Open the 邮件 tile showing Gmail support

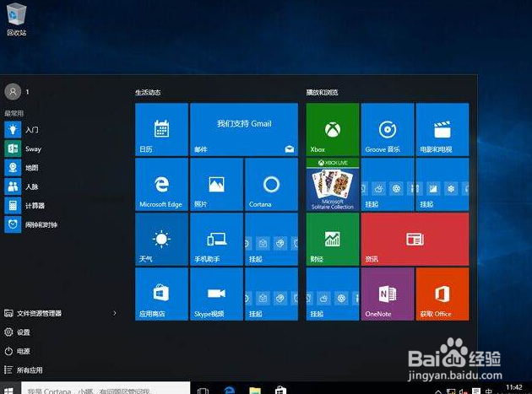(244, 130)
